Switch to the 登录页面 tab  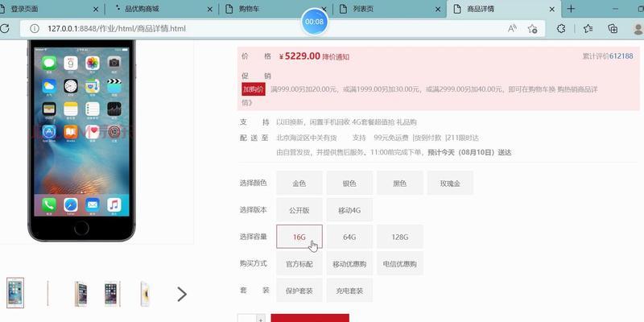pos(49,9)
